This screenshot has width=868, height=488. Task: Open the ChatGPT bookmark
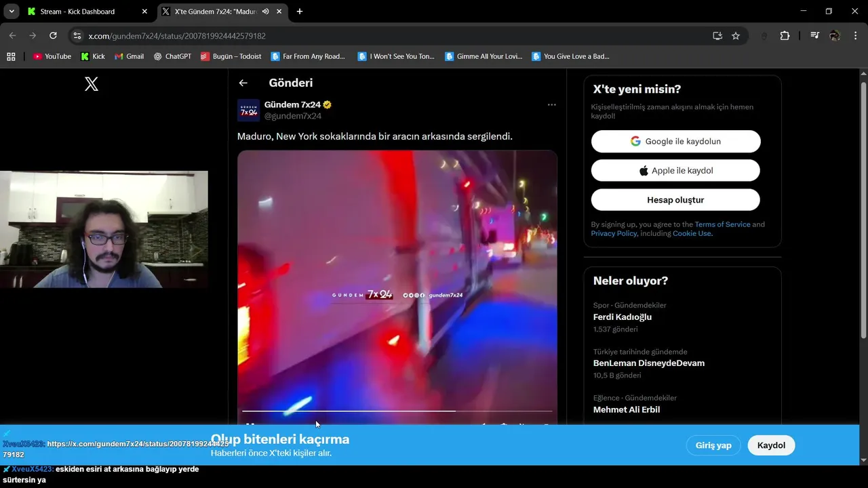(x=172, y=56)
